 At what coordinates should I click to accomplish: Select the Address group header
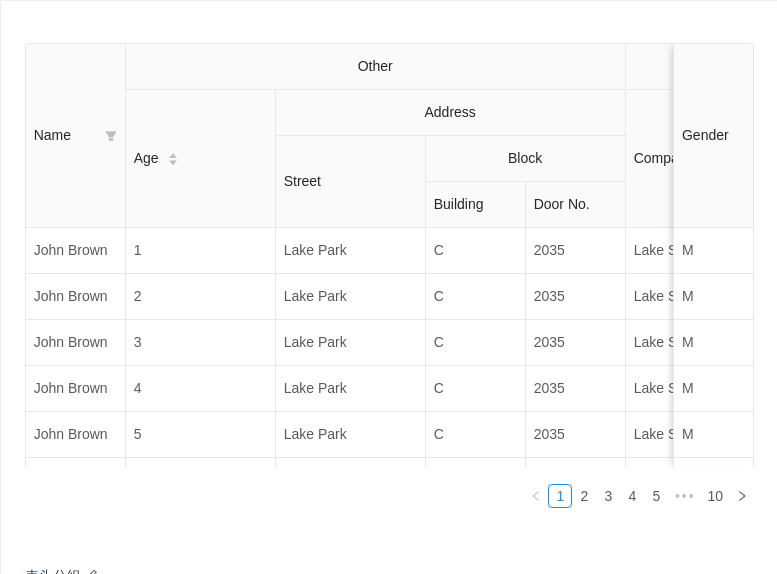tap(450, 112)
